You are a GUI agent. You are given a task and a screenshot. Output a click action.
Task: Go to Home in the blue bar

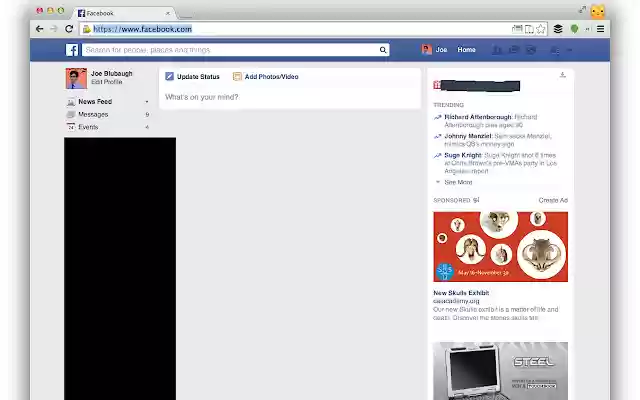(x=466, y=49)
